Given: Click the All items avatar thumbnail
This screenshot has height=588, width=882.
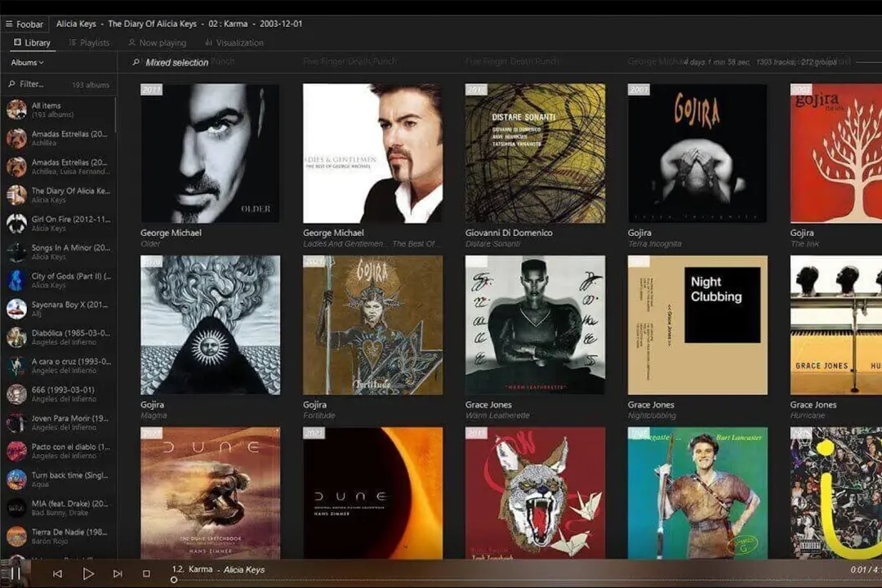Looking at the screenshot, I should coord(16,109).
